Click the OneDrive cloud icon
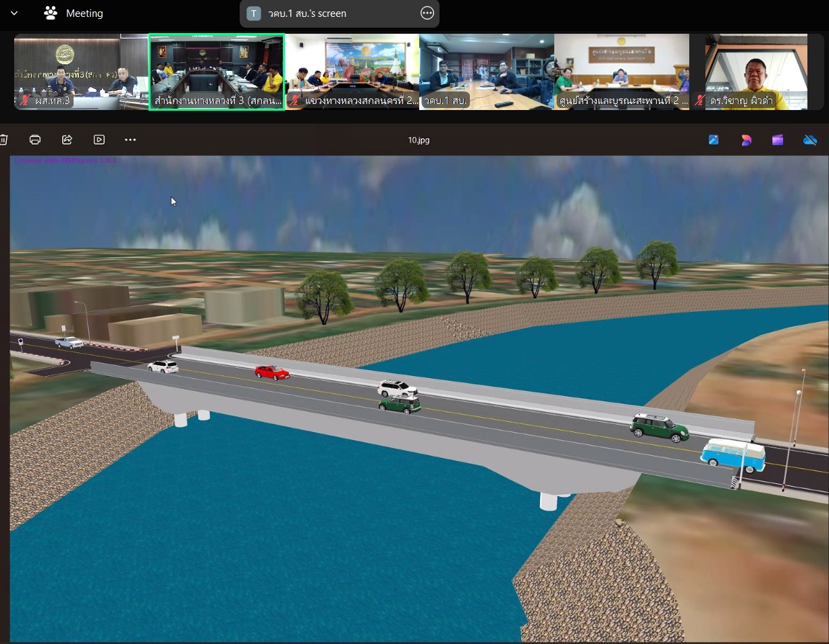This screenshot has width=829, height=644. [810, 140]
